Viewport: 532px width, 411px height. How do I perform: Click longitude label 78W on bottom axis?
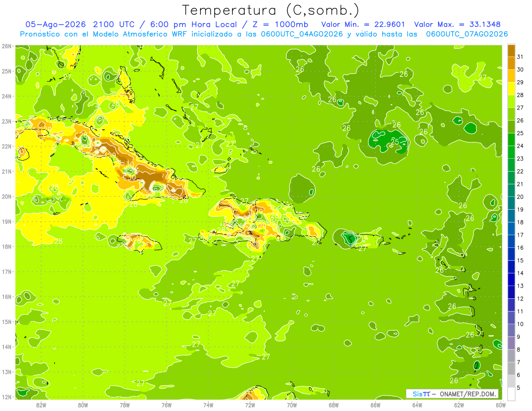coord(125,405)
